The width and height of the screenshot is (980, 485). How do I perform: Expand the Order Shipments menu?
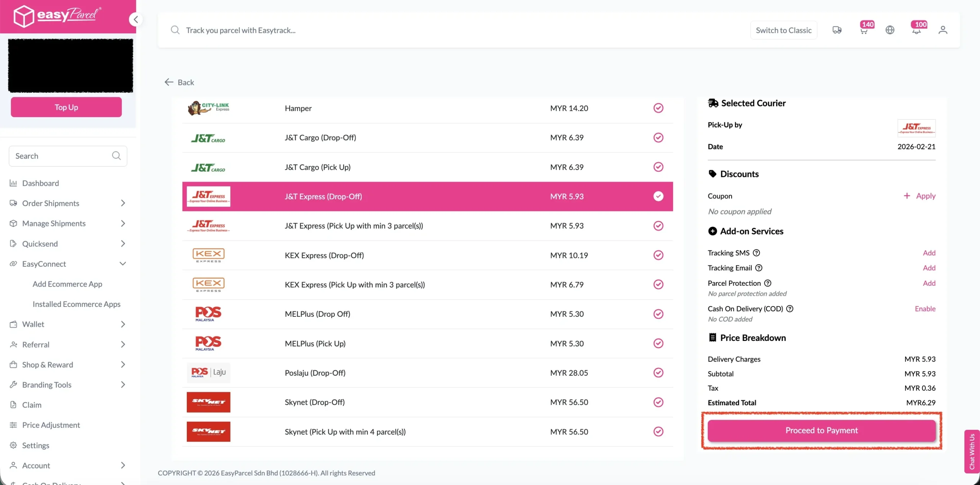pyautogui.click(x=122, y=203)
